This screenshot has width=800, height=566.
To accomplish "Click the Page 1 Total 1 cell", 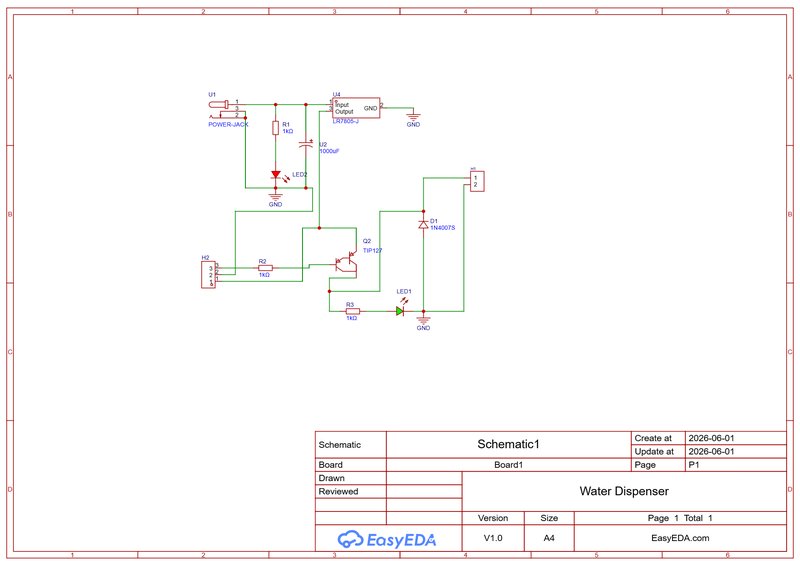I will tap(680, 518).
